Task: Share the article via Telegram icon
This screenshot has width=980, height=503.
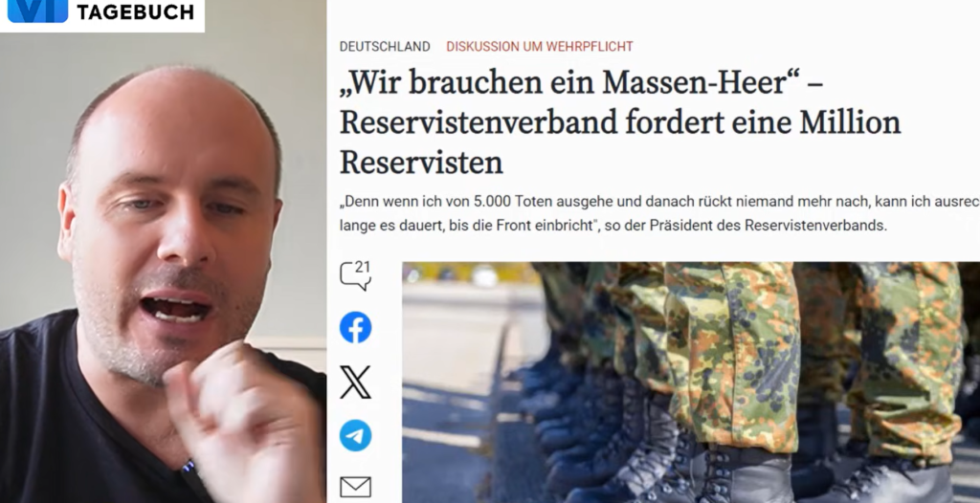Action: pos(355,435)
